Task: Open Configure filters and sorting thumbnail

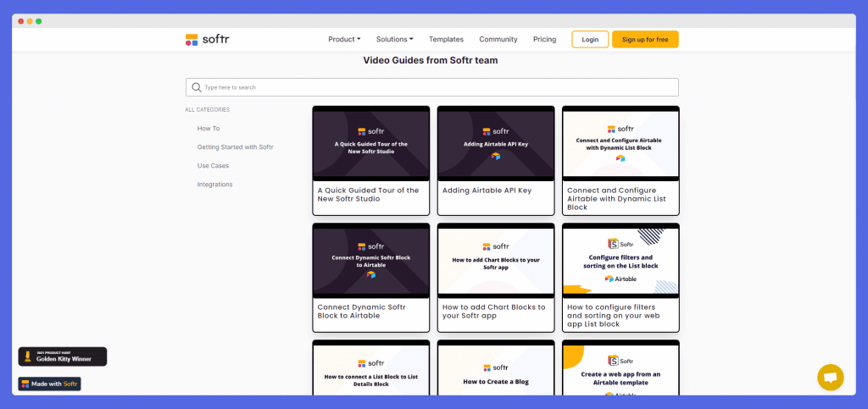Action: (x=620, y=261)
